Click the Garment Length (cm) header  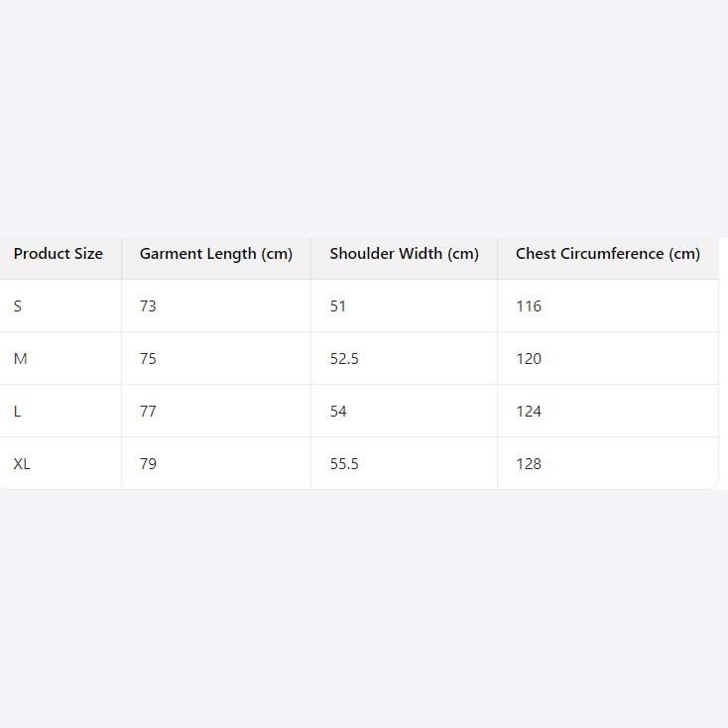tap(216, 254)
